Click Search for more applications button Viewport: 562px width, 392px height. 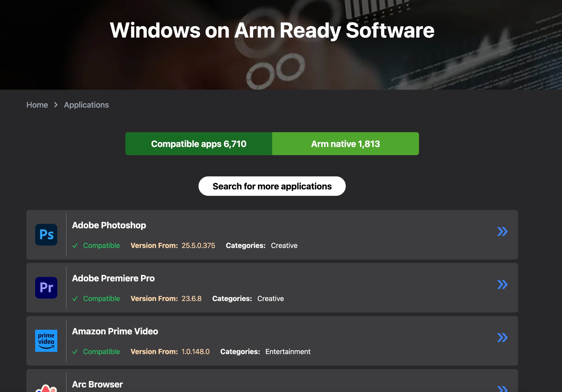click(x=272, y=186)
